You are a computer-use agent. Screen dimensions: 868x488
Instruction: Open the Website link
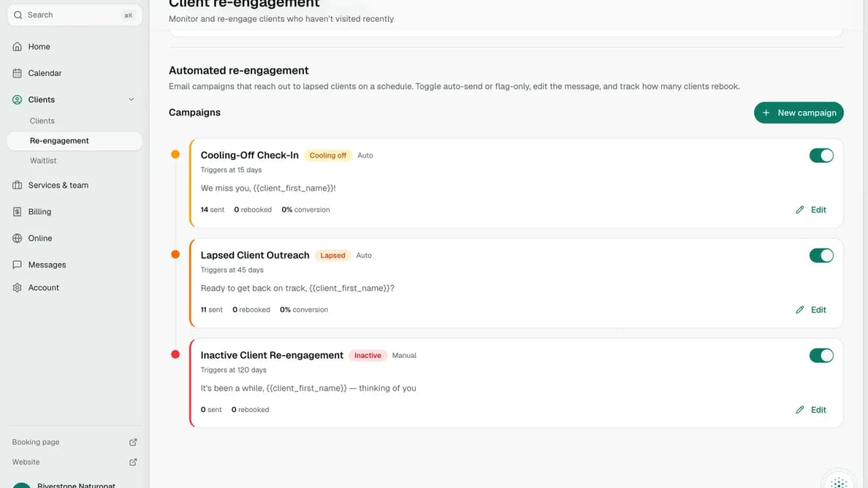coord(75,462)
